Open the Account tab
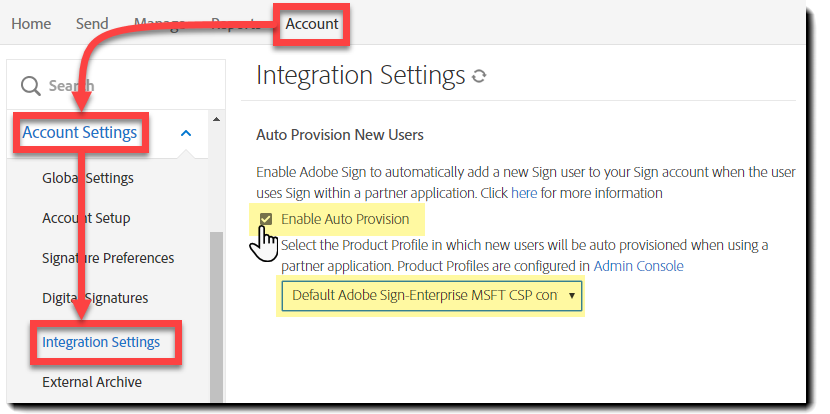Viewport: 830px width, 414px height. click(312, 24)
